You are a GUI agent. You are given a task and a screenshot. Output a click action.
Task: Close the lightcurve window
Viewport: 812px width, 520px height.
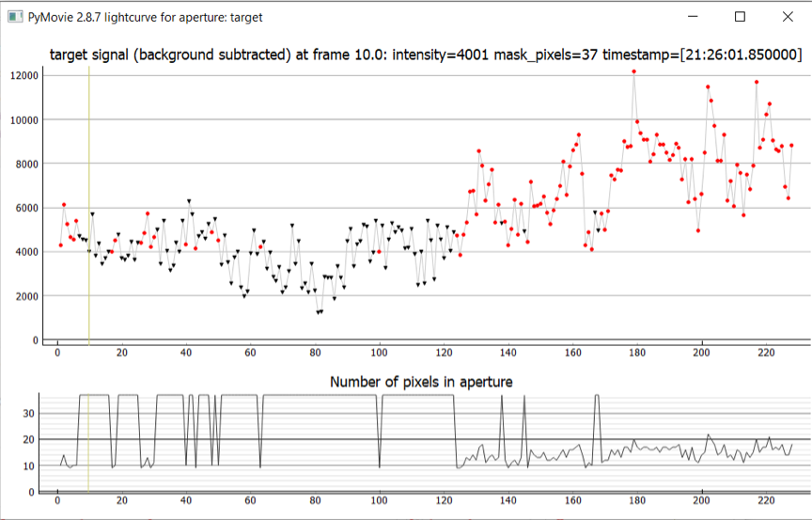click(x=786, y=17)
